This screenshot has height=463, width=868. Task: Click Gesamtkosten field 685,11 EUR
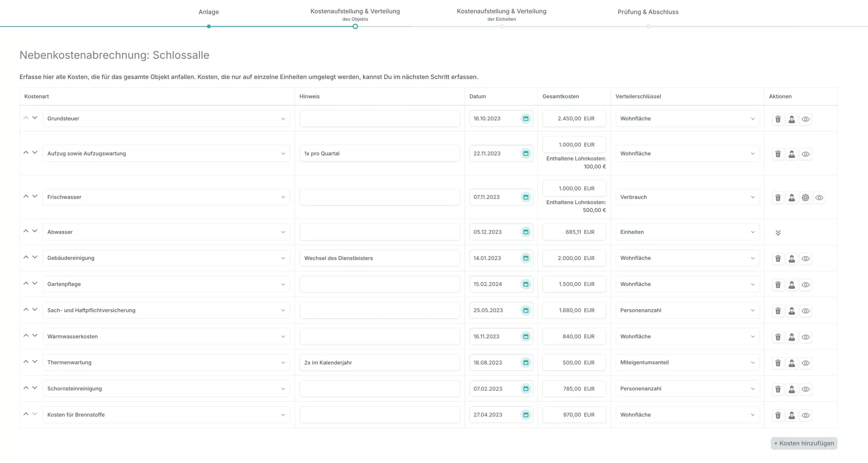[574, 232]
